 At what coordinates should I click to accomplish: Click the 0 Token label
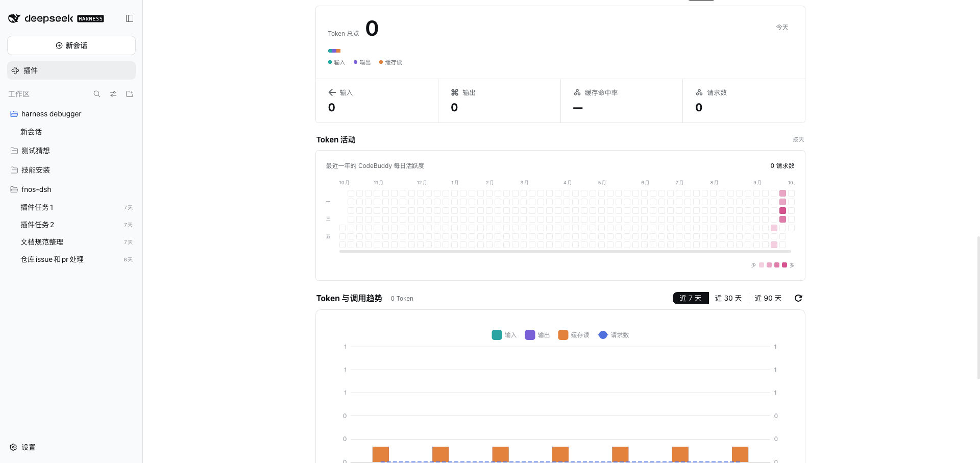point(402,299)
